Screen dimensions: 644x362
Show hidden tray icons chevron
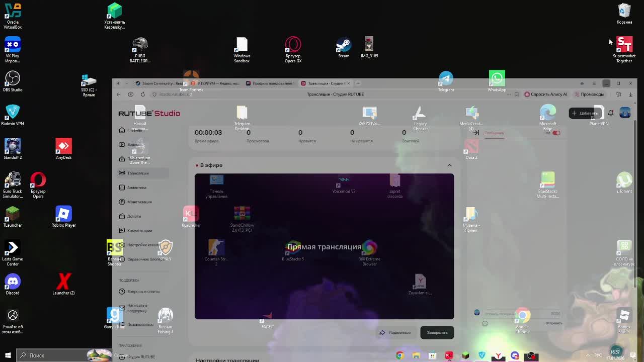tap(588, 355)
